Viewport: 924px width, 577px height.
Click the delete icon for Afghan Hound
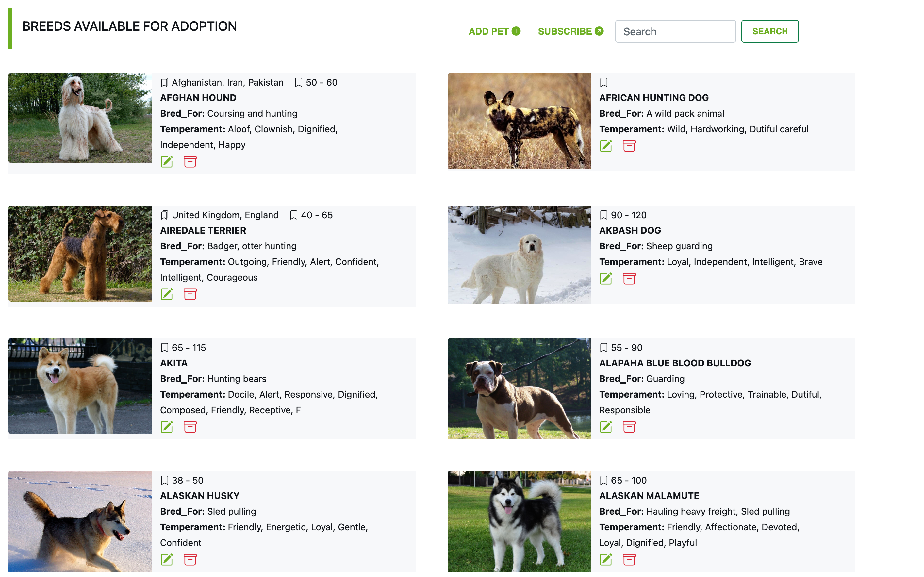click(190, 162)
